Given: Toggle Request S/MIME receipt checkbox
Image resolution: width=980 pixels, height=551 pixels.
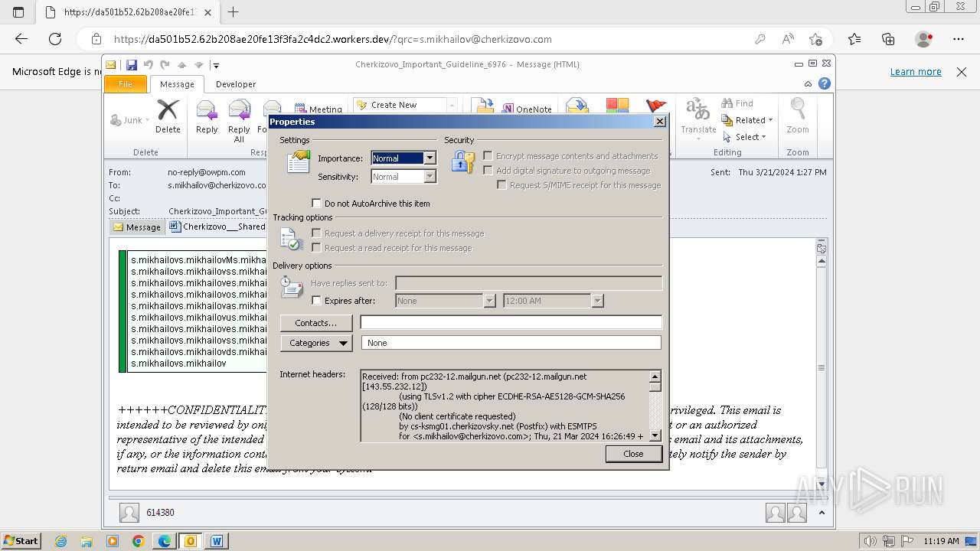Looking at the screenshot, I should coord(501,185).
